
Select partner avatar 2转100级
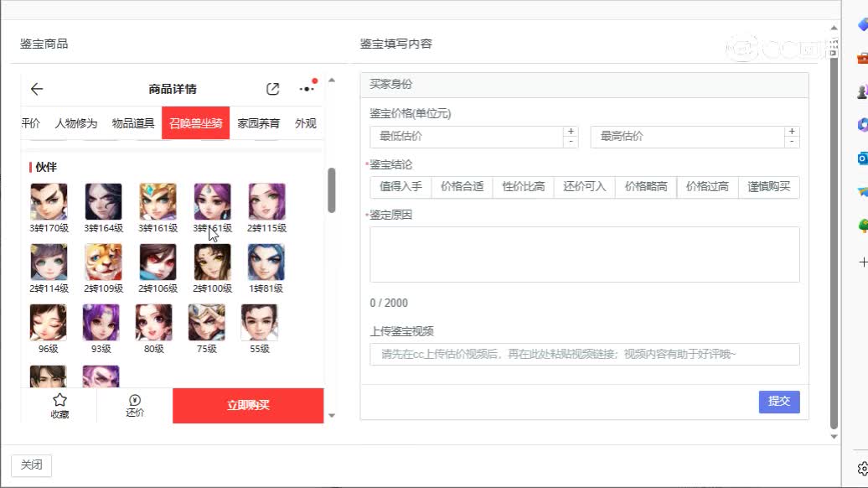point(212,262)
